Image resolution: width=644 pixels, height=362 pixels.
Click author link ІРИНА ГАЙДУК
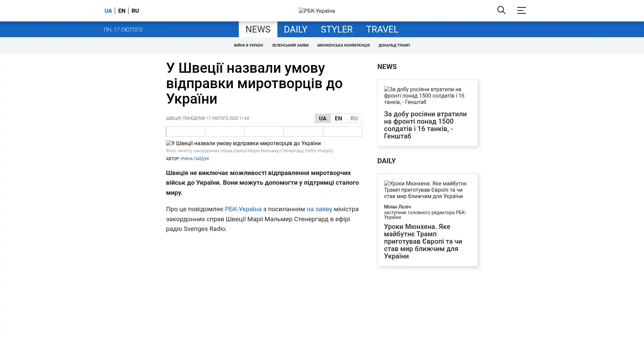coord(195,159)
